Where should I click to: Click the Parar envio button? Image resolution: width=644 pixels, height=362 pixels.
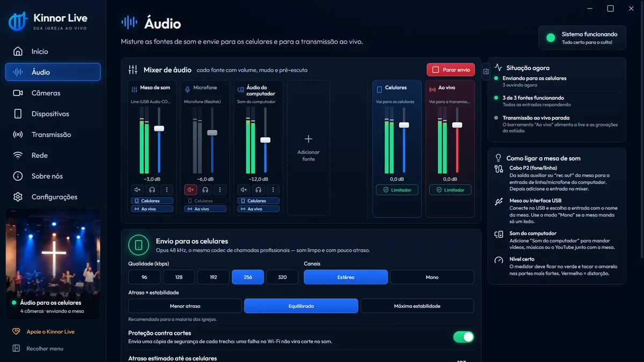[x=451, y=70]
